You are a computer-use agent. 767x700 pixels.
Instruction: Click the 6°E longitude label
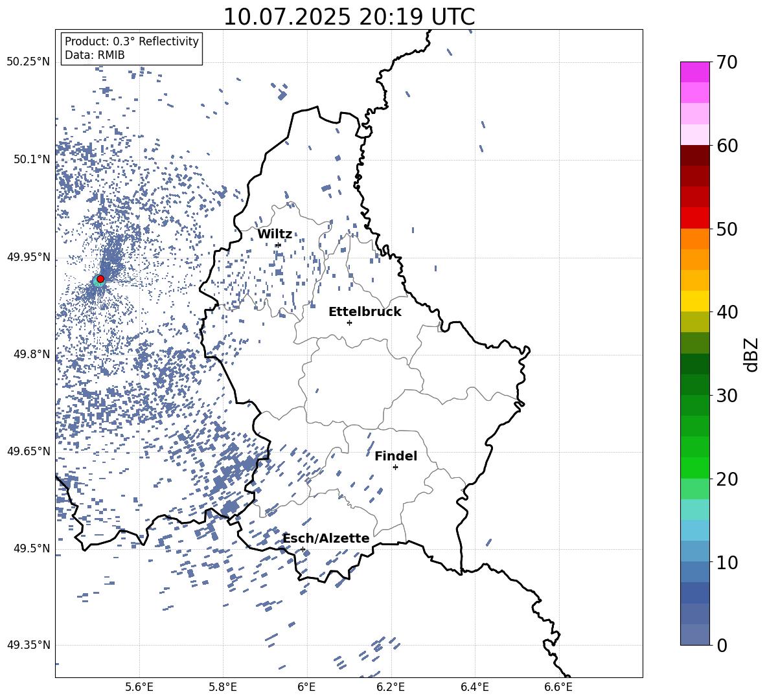pos(306,687)
